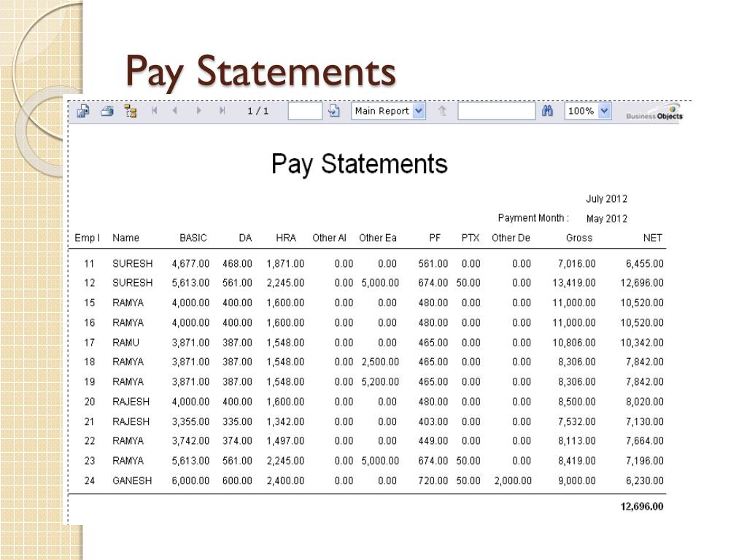Screen dimensions: 747x560
Task: Click the Export report icon
Action: point(83,111)
